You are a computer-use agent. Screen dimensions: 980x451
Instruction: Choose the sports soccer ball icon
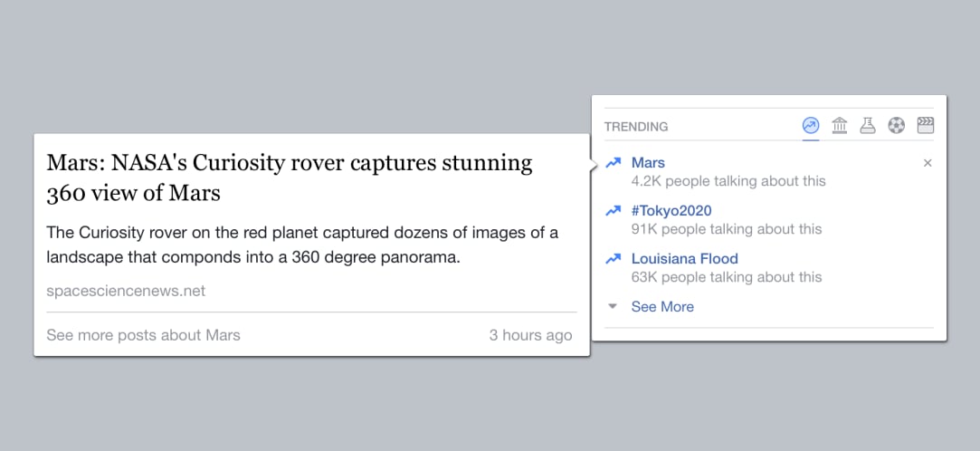click(x=896, y=126)
